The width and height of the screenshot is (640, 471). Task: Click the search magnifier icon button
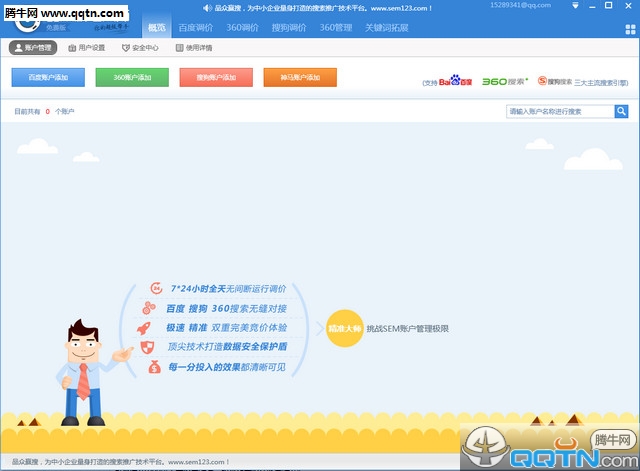621,112
